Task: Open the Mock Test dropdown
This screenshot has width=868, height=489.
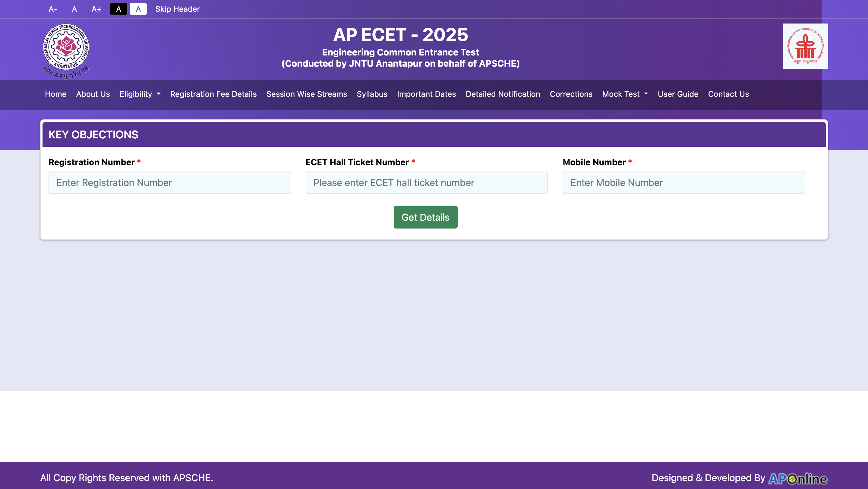Action: click(625, 94)
